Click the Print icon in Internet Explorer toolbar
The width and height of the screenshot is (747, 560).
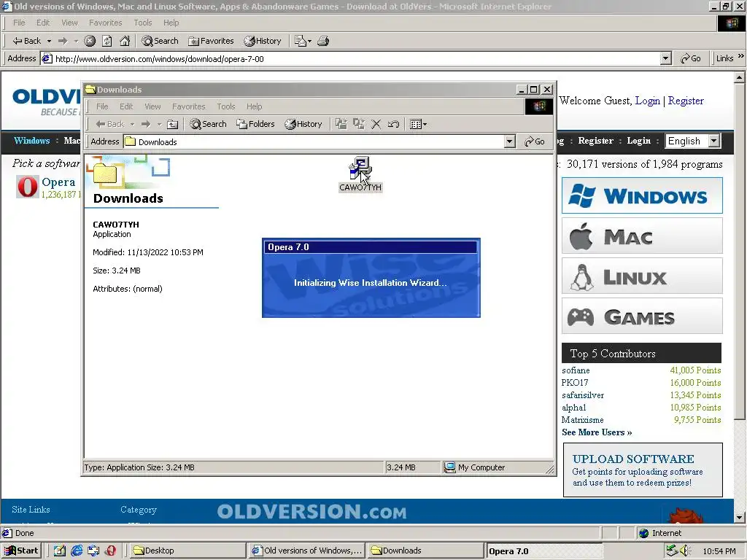click(x=323, y=41)
